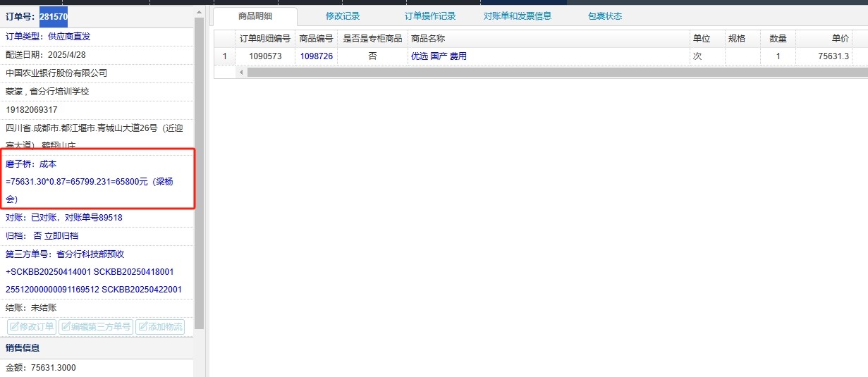Click the 配送日期：2025/4/28 row
Viewport: 868px width, 377px height.
tap(97, 55)
